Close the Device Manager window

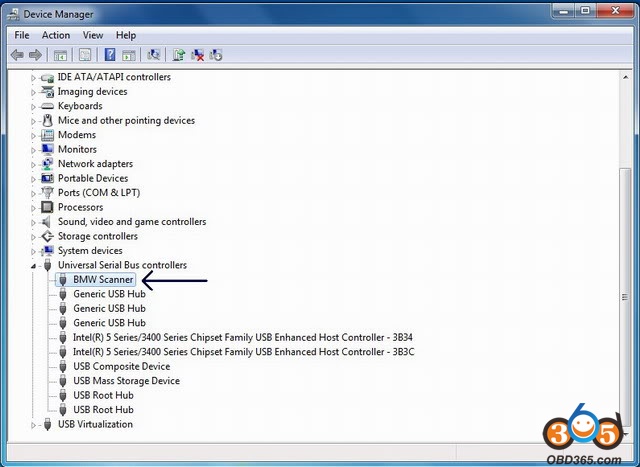615,11
